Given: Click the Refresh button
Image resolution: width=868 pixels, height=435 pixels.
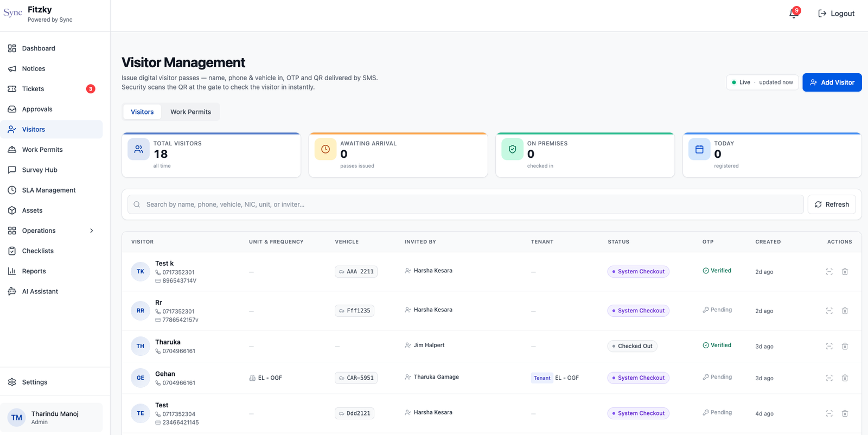Looking at the screenshot, I should coord(832,204).
